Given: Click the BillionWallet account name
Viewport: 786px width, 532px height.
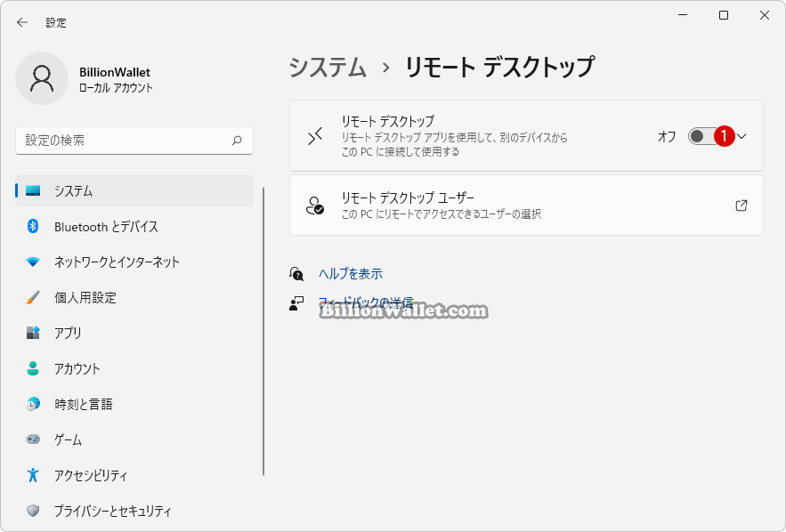Looking at the screenshot, I should pos(115,72).
